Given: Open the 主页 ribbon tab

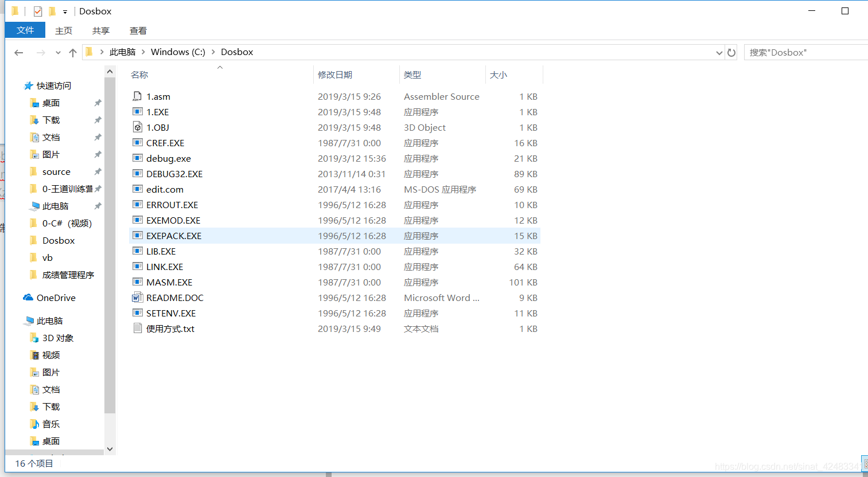Looking at the screenshot, I should [64, 30].
